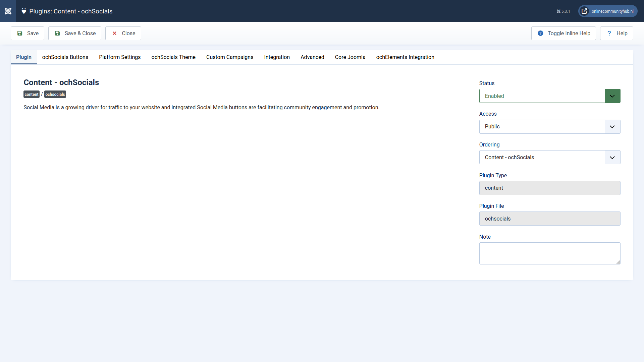
Task: Click the Plugin Type field with content
Action: point(550,188)
